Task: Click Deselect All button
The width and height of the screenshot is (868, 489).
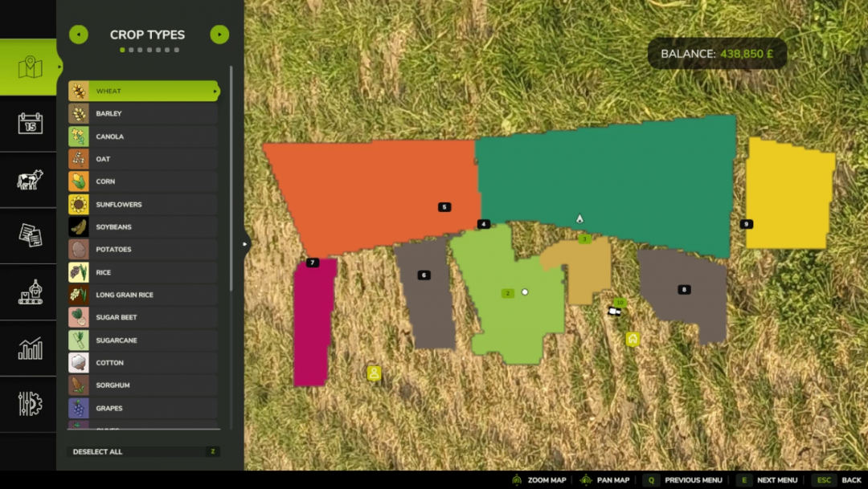Action: [x=143, y=451]
